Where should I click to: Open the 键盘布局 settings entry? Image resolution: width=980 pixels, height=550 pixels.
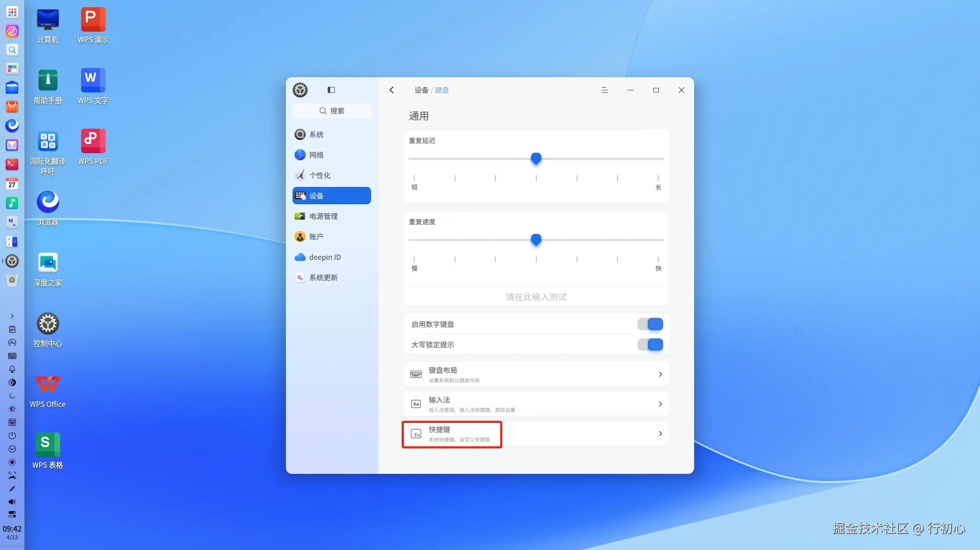(536, 374)
